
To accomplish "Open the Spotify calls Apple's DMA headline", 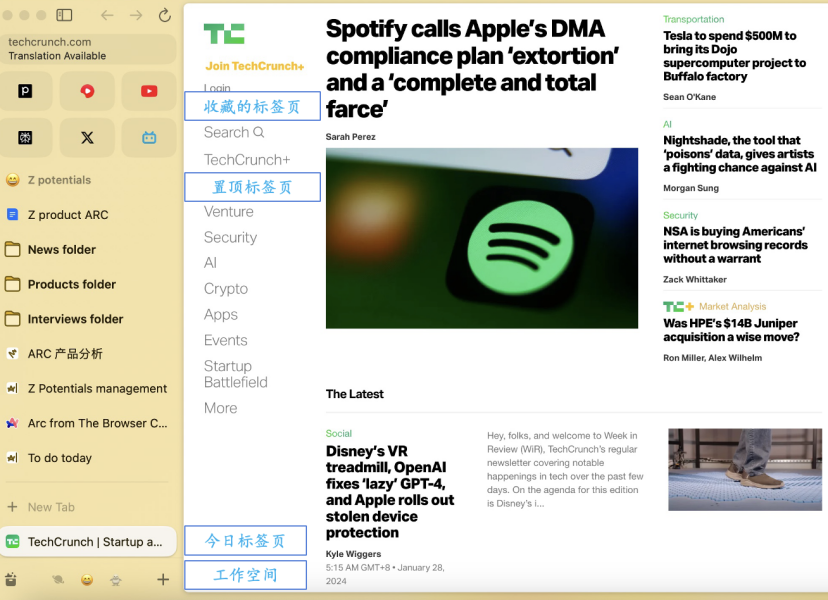I will [x=472, y=69].
